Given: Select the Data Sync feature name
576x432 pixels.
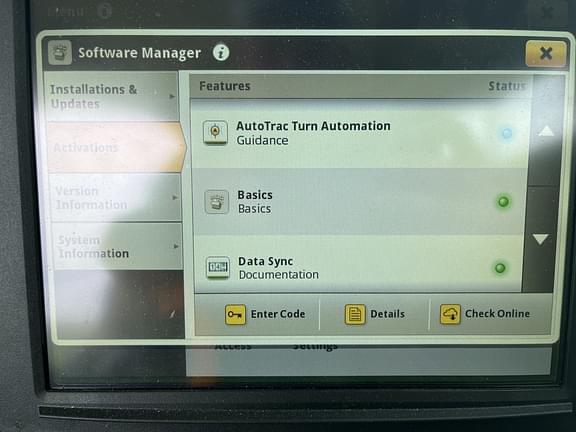Looking at the screenshot, I should pos(266,261).
